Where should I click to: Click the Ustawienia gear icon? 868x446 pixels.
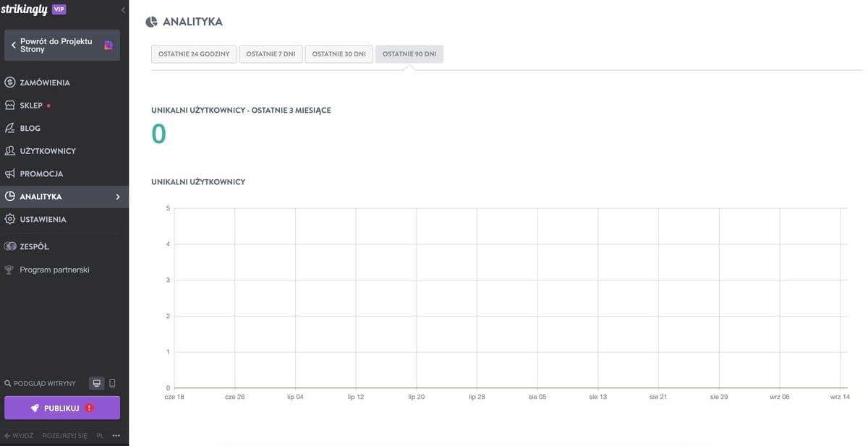tap(9, 219)
